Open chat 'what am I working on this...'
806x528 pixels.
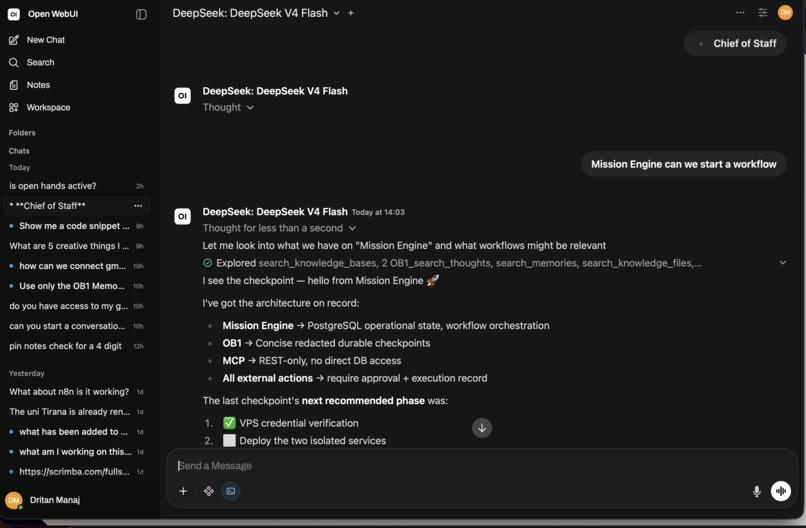76,452
